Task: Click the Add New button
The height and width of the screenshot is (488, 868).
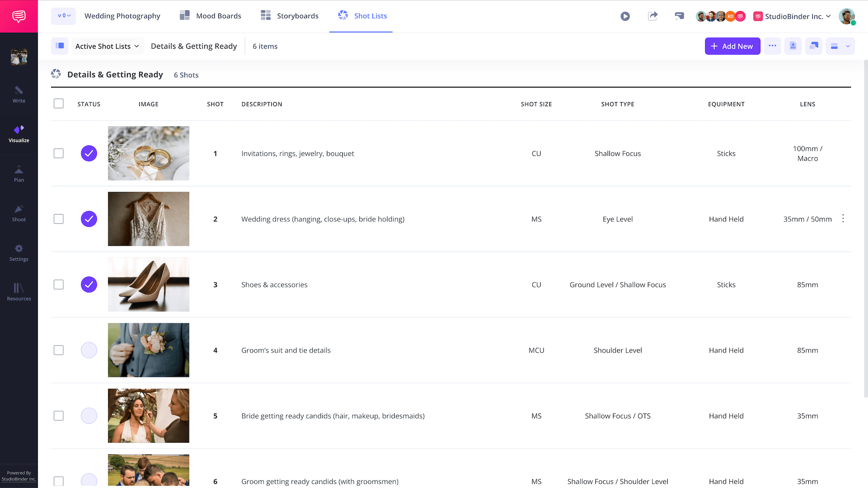Action: [x=732, y=46]
